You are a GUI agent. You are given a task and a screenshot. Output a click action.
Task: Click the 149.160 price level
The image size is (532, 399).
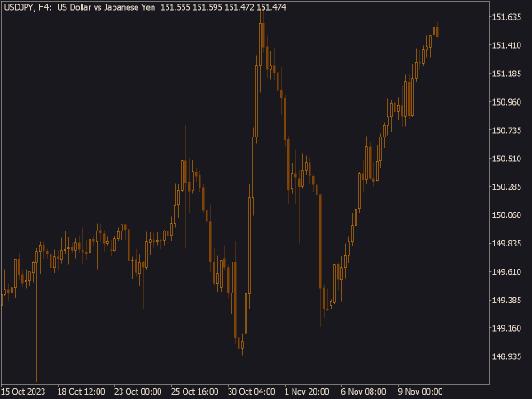(x=506, y=328)
